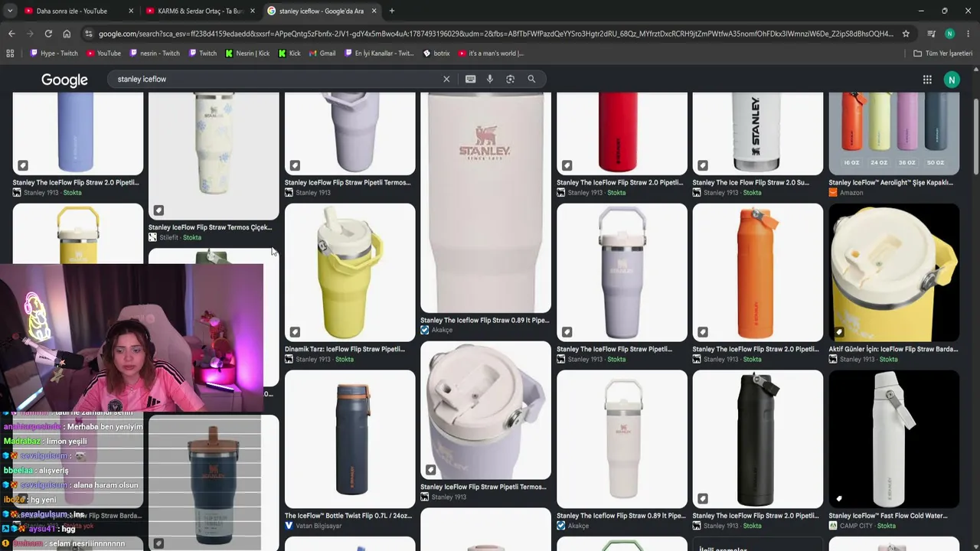Clear the search box with the X
The image size is (980, 551).
[x=446, y=79]
